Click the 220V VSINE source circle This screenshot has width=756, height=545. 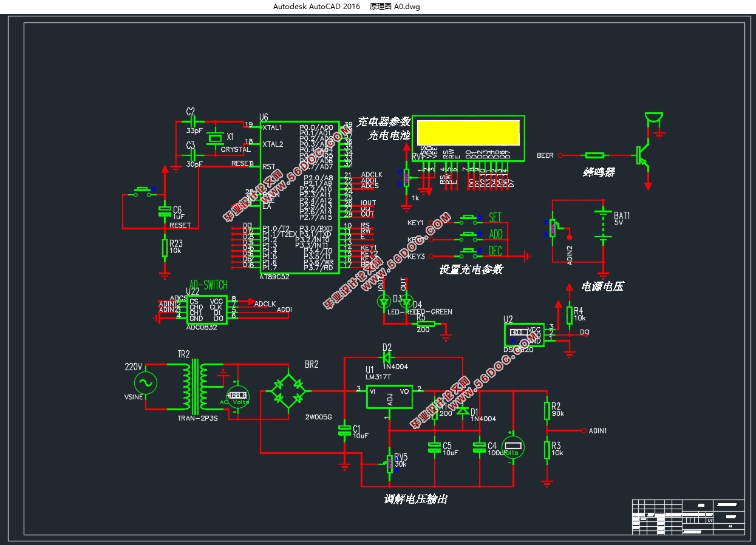click(x=146, y=384)
